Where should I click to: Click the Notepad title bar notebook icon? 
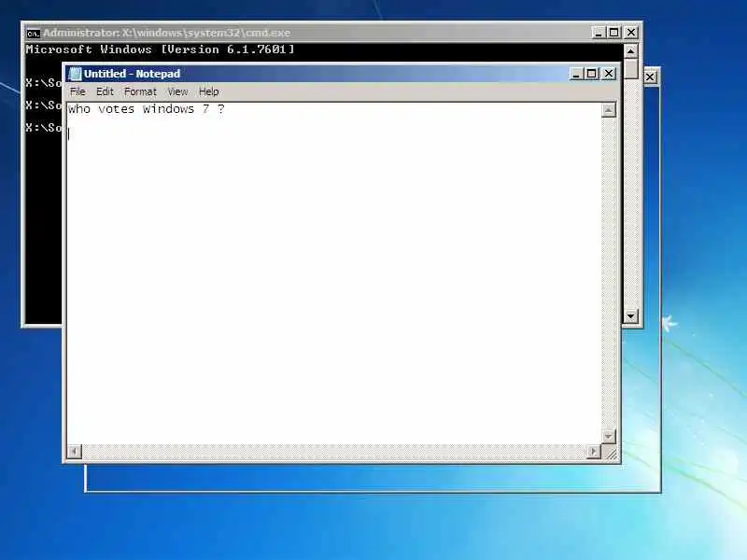pyautogui.click(x=75, y=74)
